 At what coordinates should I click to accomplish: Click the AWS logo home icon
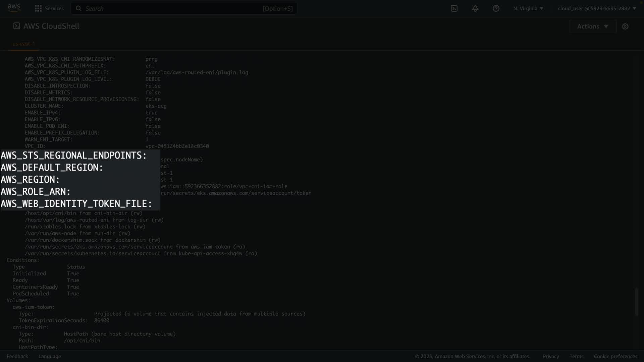(14, 8)
